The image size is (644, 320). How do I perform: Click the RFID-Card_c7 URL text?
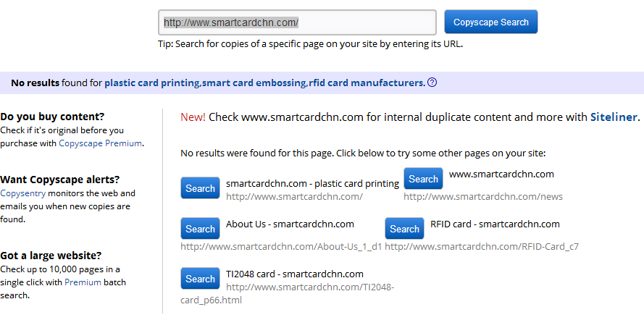tap(482, 247)
